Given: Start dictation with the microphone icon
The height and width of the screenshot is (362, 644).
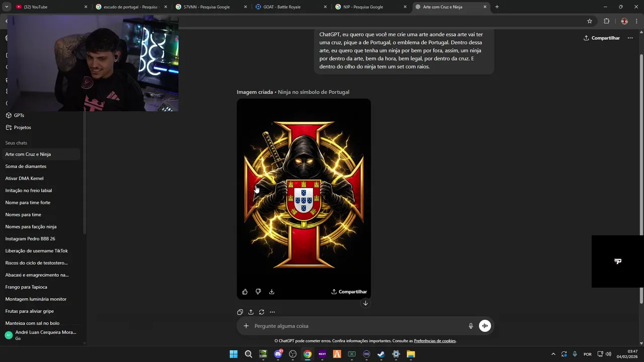Looking at the screenshot, I should tap(471, 326).
